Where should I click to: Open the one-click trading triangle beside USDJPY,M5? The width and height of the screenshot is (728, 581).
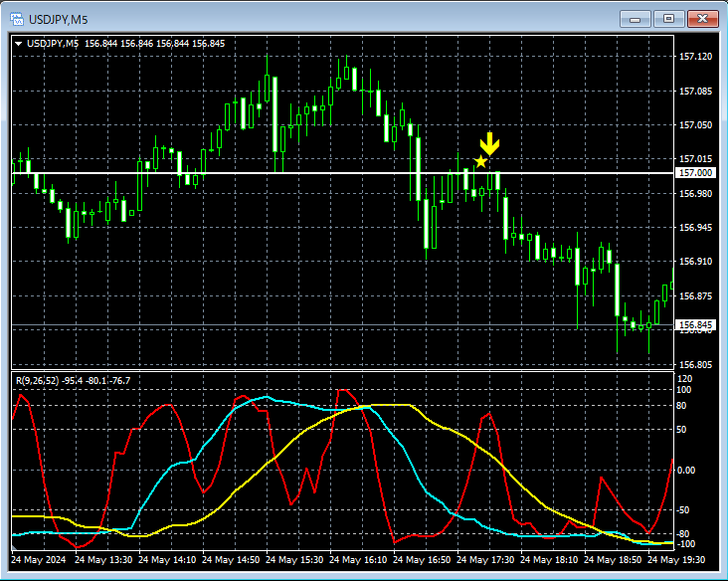pos(18,43)
